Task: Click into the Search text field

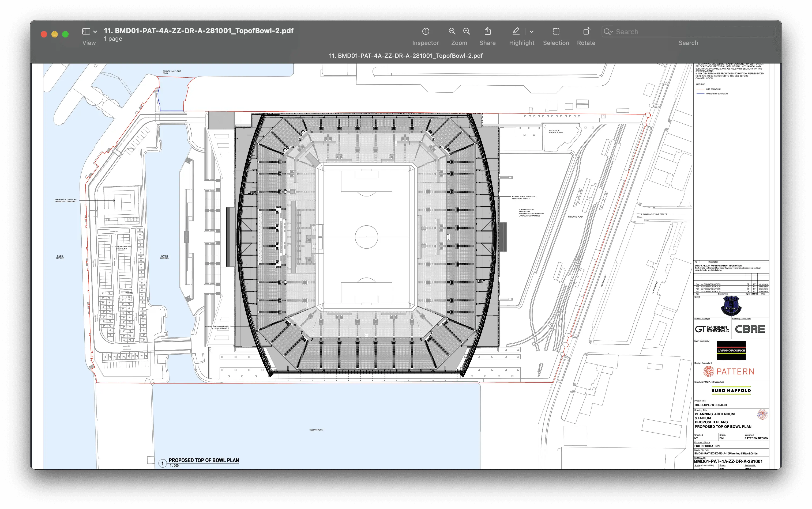Action: (690, 32)
